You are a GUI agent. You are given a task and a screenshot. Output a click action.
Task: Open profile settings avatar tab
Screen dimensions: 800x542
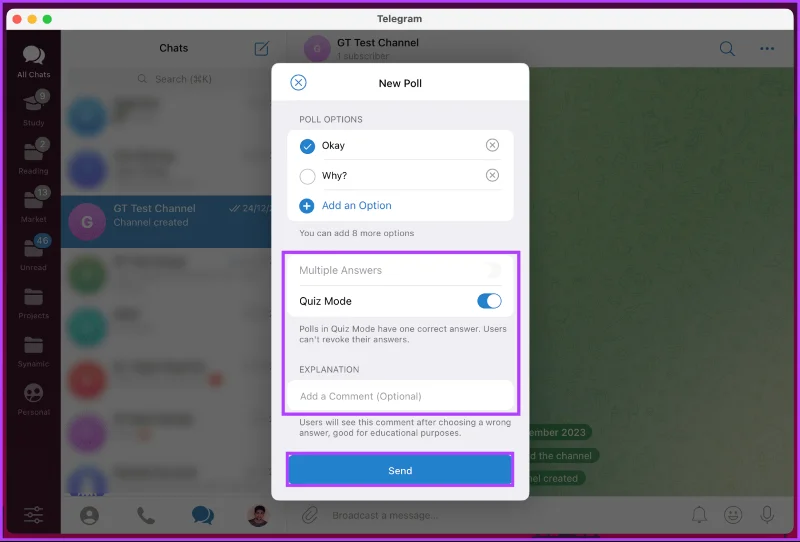click(x=258, y=515)
